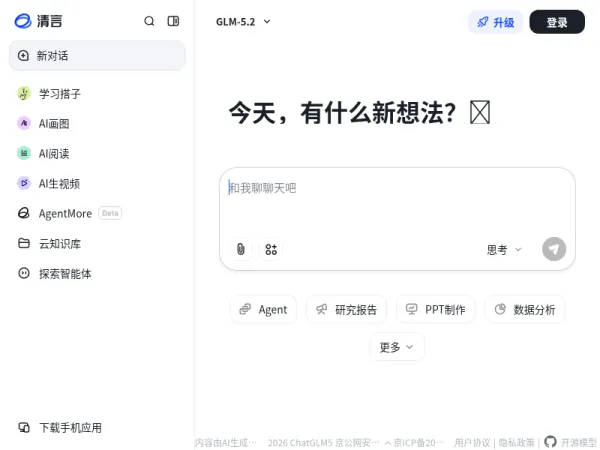Open AI画图 in sidebar
This screenshot has width=600, height=450.
tap(97, 123)
